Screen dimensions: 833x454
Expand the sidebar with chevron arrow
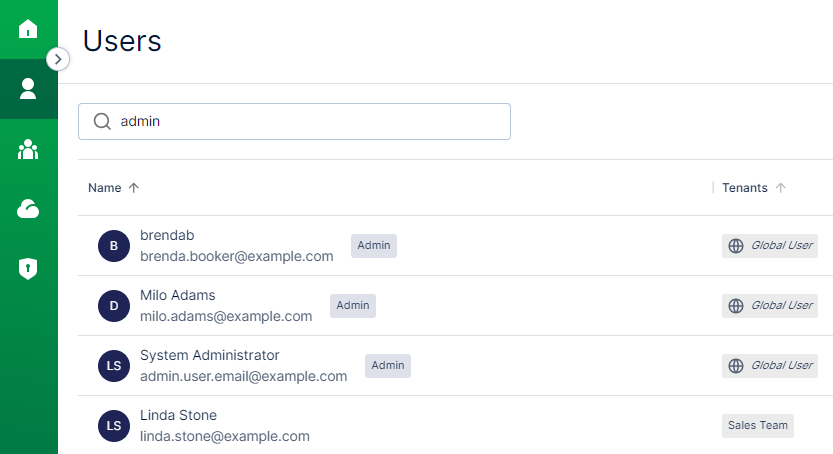point(58,59)
